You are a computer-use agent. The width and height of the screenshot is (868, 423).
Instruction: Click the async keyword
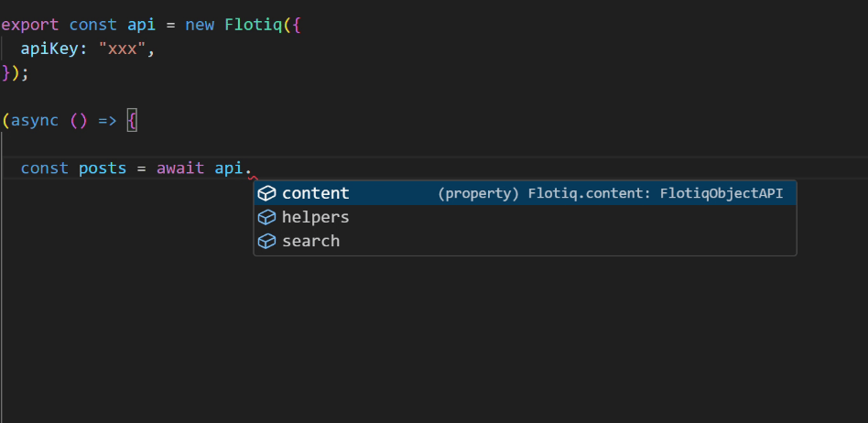pos(35,120)
